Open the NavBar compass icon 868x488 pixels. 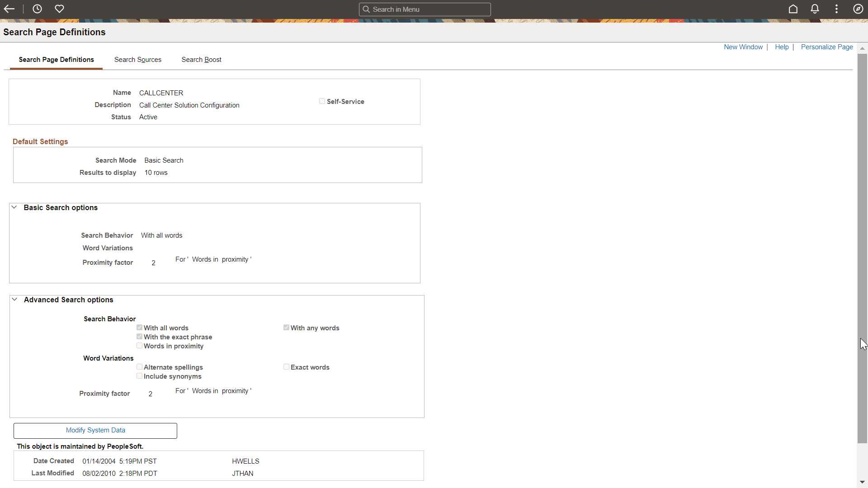pyautogui.click(x=858, y=9)
